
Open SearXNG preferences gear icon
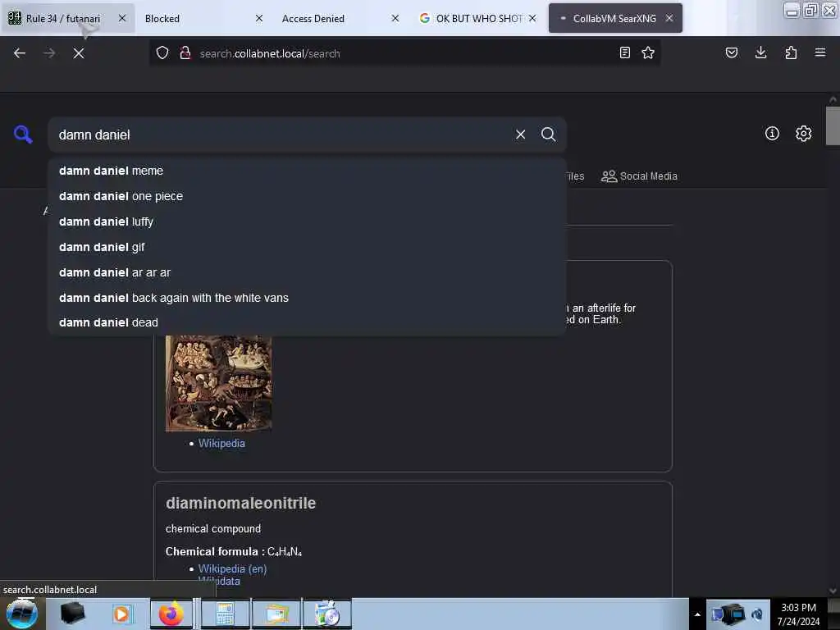coord(804,134)
